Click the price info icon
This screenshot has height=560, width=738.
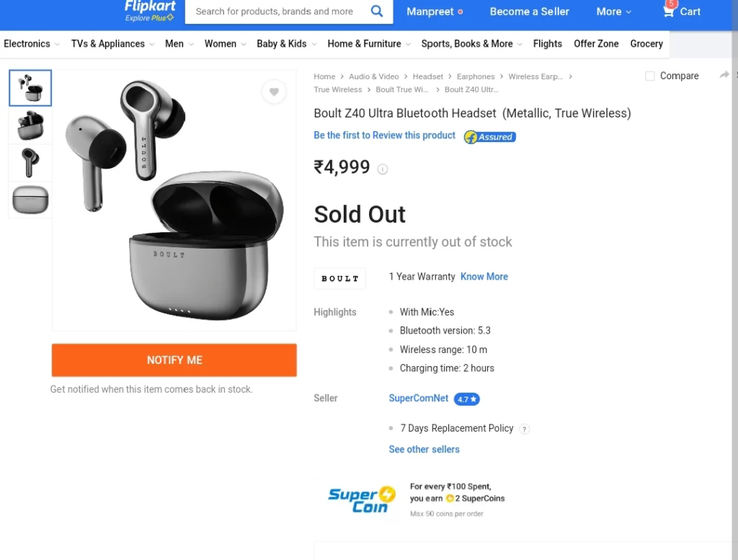[x=383, y=169]
